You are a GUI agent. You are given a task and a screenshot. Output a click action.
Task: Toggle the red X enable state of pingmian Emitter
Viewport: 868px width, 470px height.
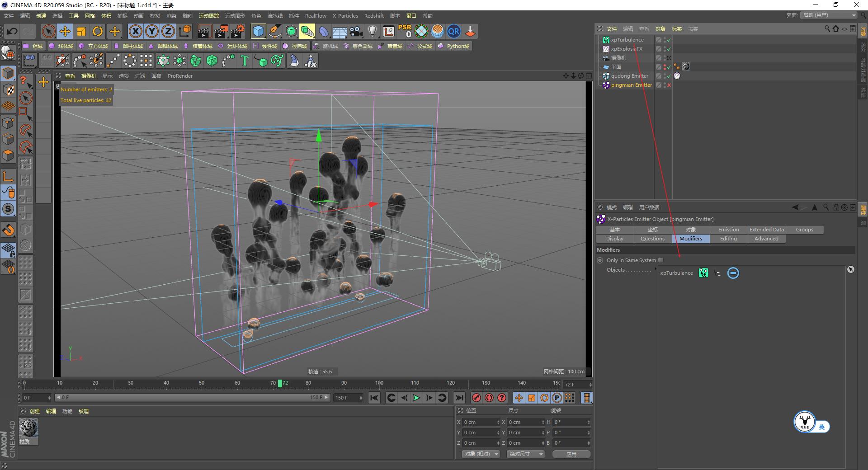(x=669, y=85)
